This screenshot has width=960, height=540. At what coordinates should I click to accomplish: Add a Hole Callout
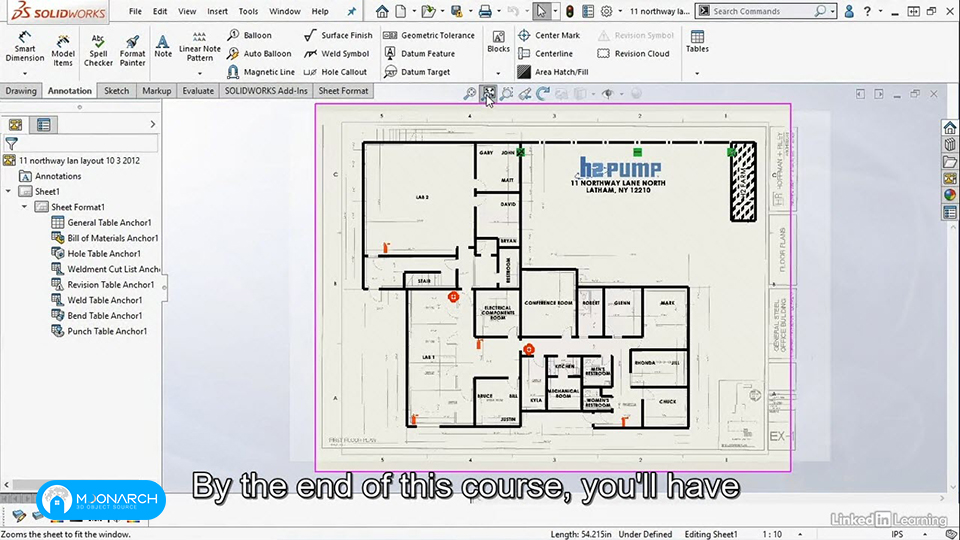[x=336, y=72]
